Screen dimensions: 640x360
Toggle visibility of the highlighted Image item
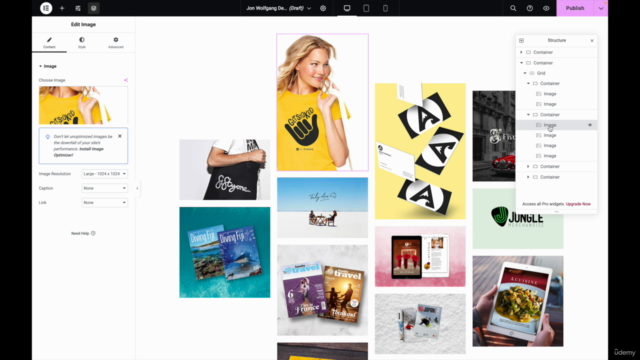click(x=590, y=125)
